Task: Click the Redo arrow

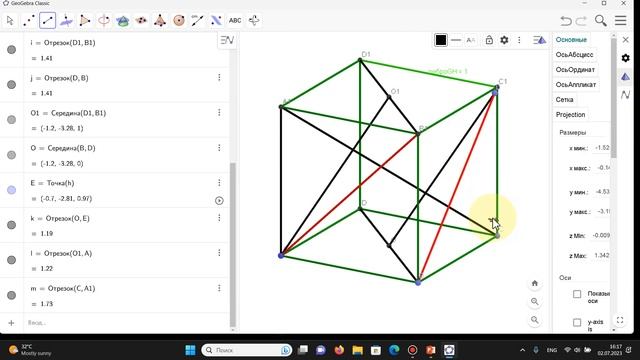Action: click(x=581, y=20)
